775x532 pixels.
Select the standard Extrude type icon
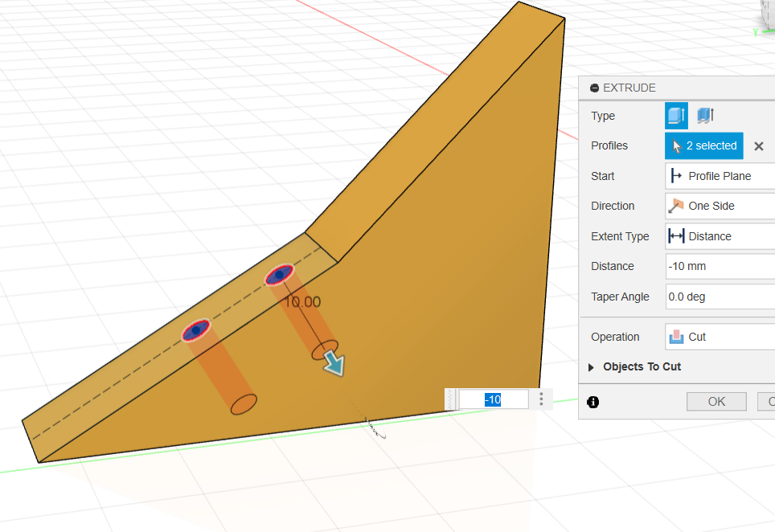pyautogui.click(x=676, y=116)
